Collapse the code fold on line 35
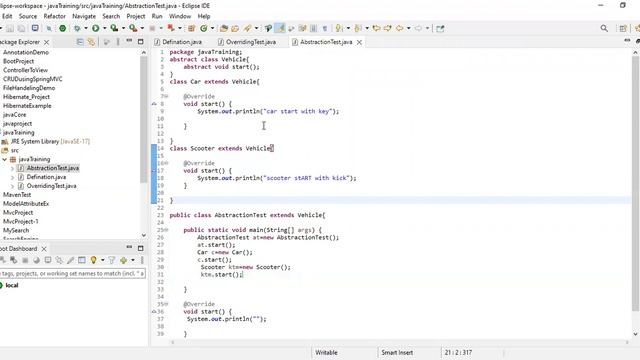 pyautogui.click(x=166, y=304)
